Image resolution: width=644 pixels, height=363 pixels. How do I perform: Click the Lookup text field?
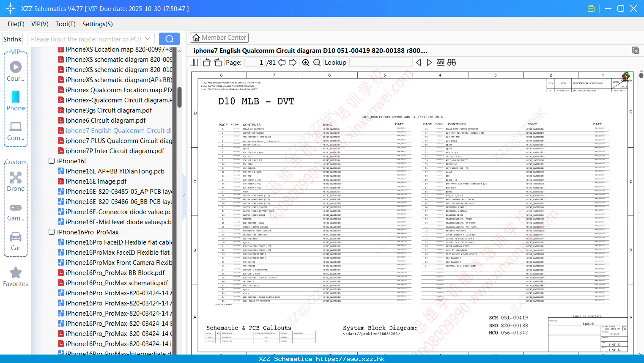[381, 63]
